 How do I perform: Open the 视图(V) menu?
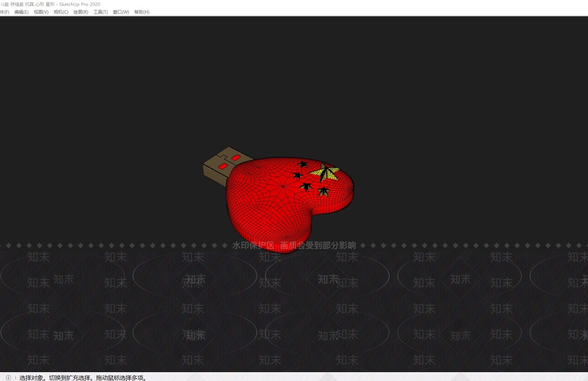tap(41, 12)
